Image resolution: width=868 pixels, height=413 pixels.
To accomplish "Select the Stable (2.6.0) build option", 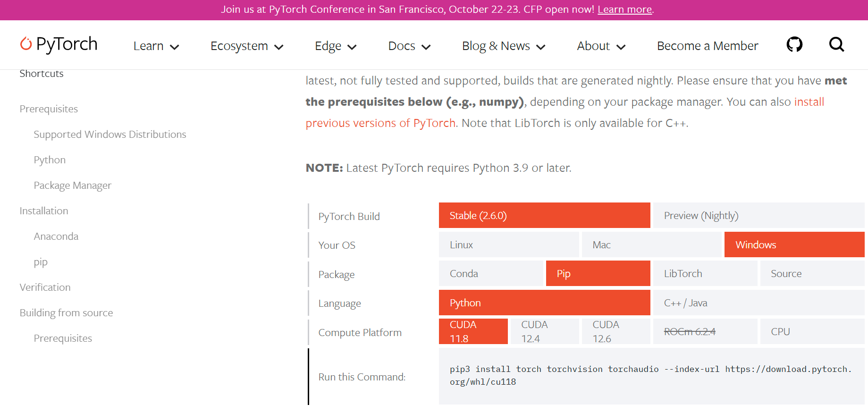I will (545, 216).
